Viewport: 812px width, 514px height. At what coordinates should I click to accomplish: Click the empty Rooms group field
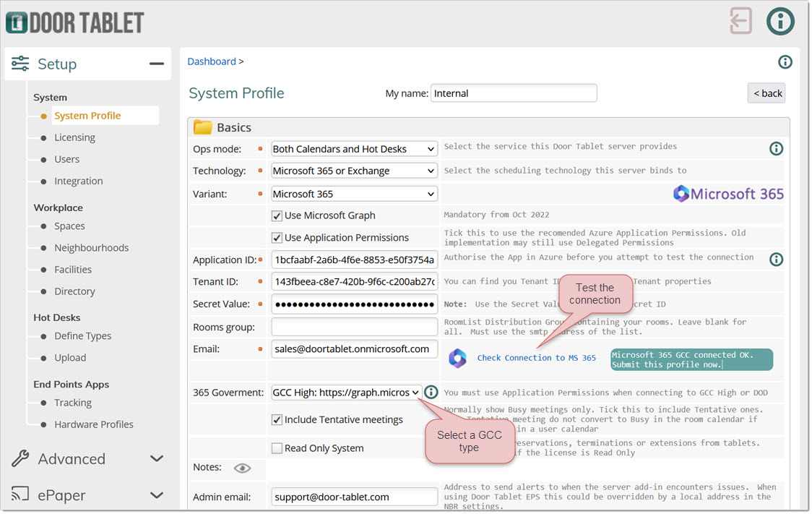tap(354, 327)
